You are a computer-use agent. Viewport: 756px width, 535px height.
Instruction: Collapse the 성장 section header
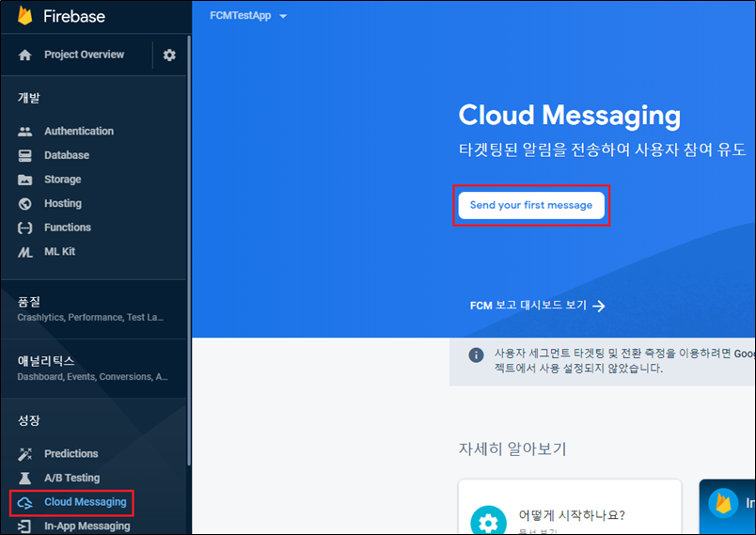(x=29, y=421)
